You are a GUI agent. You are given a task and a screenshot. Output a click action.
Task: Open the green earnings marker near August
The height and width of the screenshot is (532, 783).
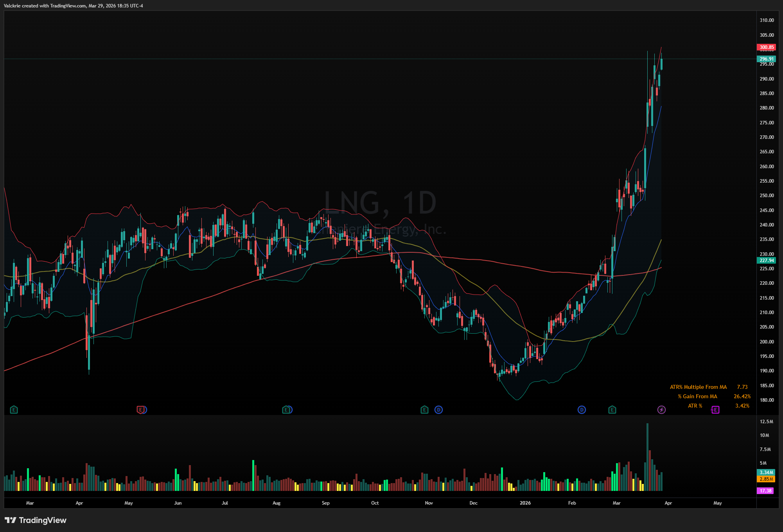tap(286, 410)
